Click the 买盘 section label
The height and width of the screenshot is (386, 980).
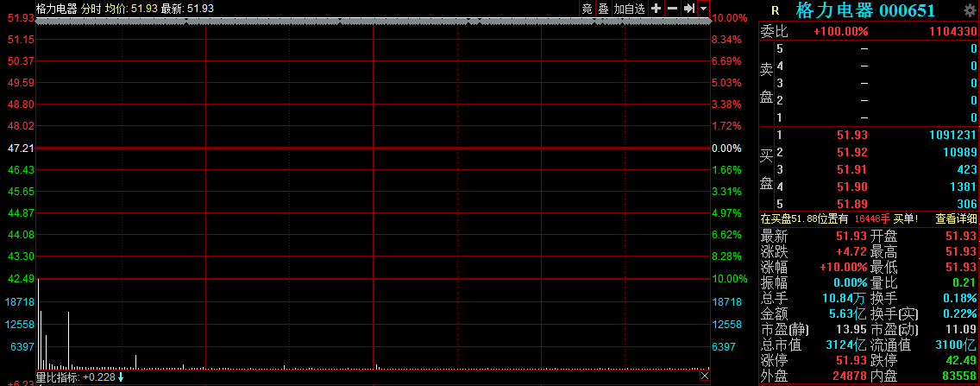(x=767, y=169)
